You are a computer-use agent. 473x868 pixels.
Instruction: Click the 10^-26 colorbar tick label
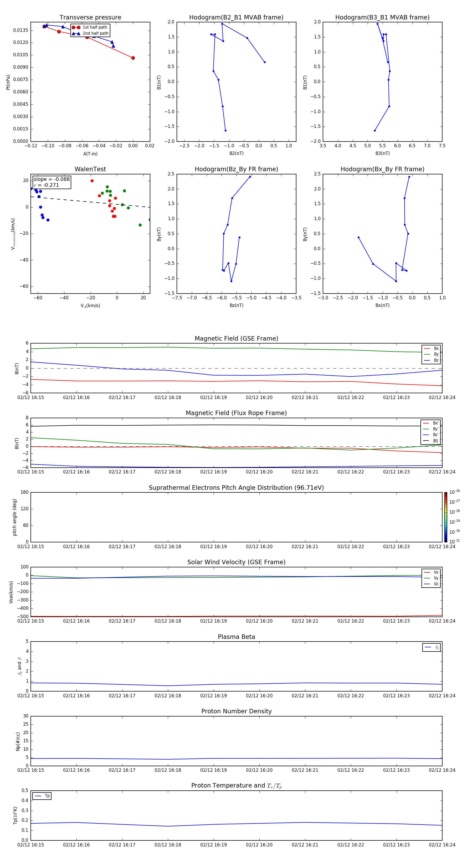(x=455, y=492)
